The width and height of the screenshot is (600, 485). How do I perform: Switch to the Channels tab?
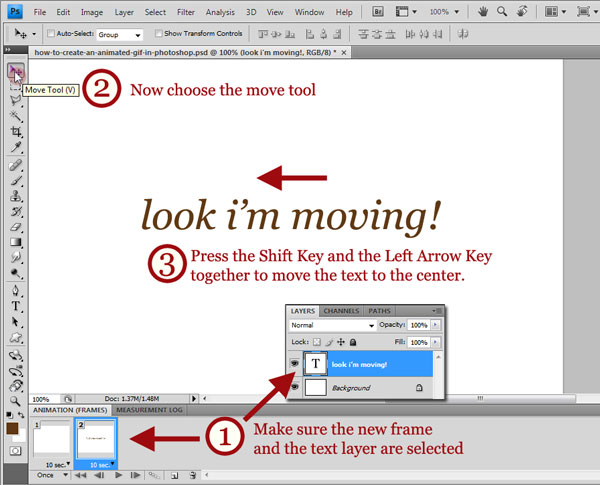pos(343,311)
